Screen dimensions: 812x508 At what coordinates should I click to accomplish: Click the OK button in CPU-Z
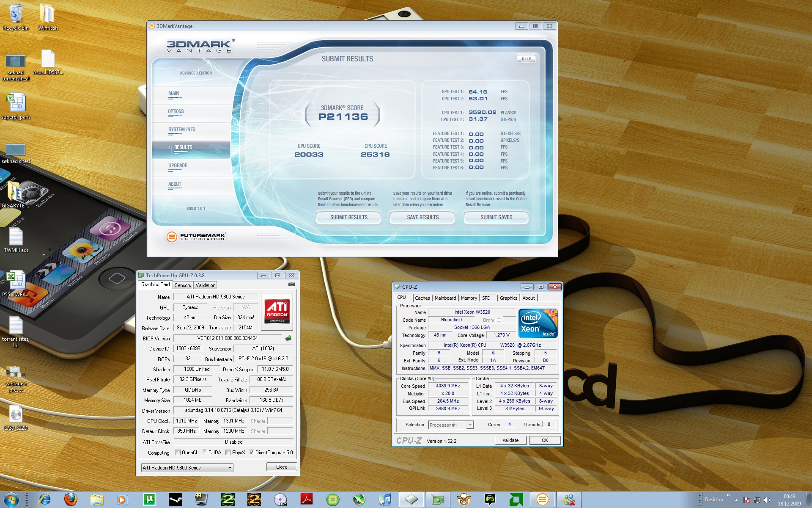(545, 440)
